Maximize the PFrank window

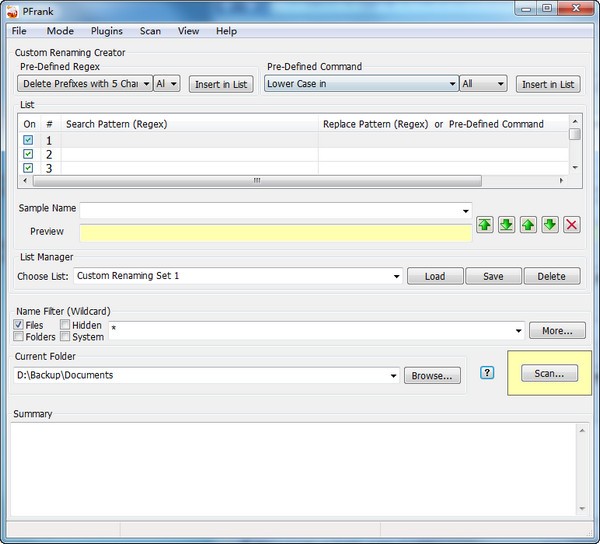(547, 8)
